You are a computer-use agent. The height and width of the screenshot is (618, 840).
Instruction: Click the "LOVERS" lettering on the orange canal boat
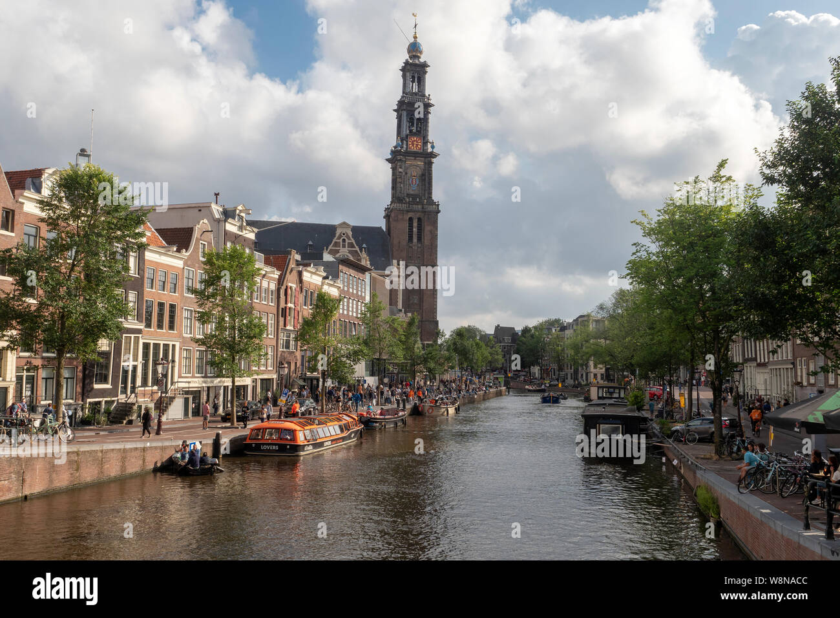(269, 447)
